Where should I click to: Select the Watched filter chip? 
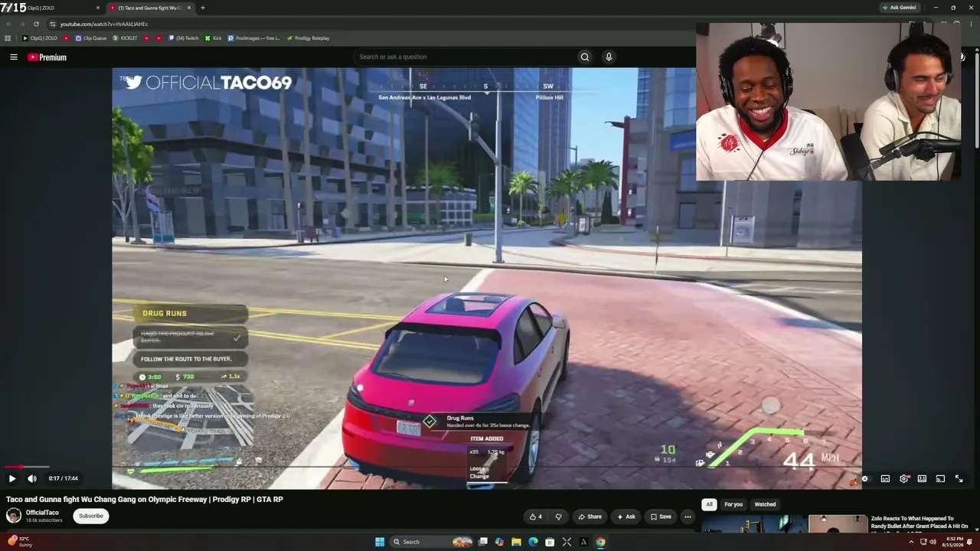point(765,504)
